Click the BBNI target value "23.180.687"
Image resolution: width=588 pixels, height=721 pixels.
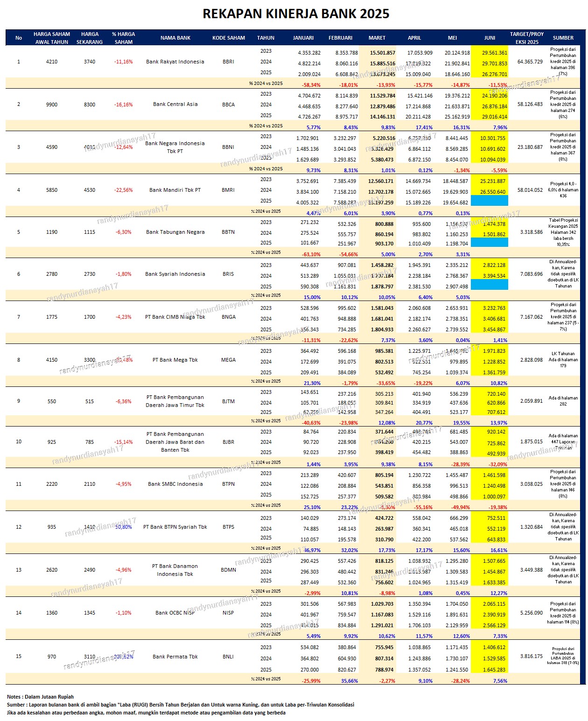click(x=530, y=147)
